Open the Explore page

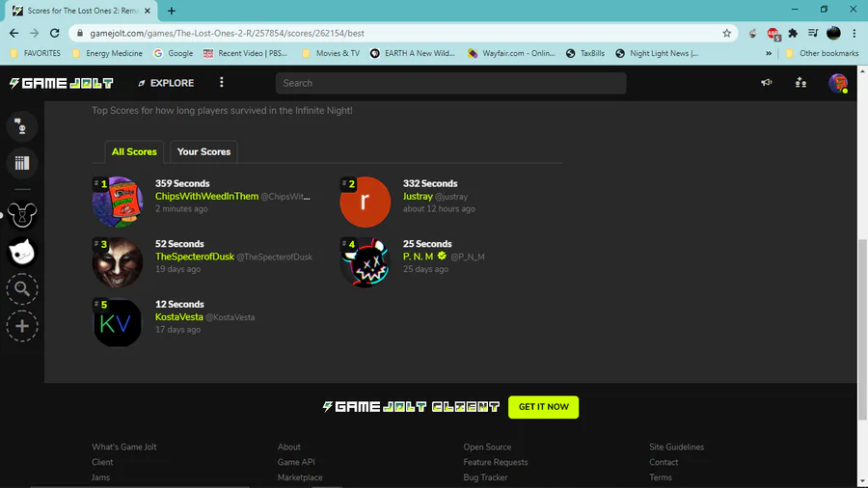(166, 83)
